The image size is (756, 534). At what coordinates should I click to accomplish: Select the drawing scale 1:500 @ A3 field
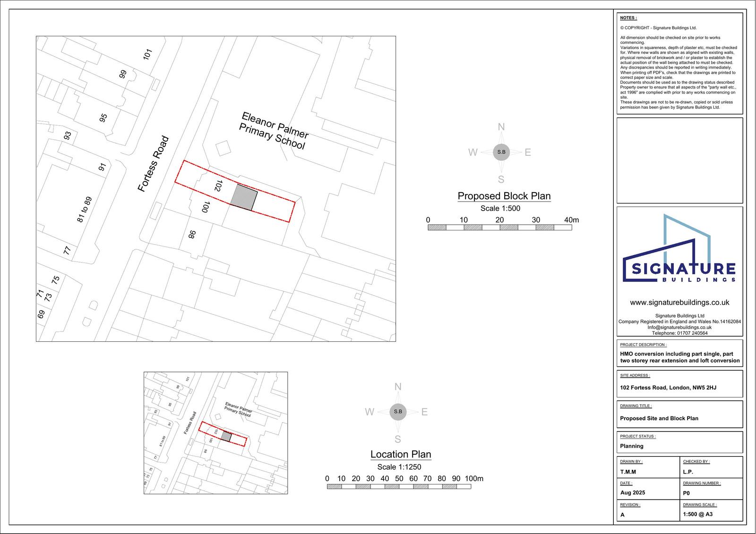697,514
